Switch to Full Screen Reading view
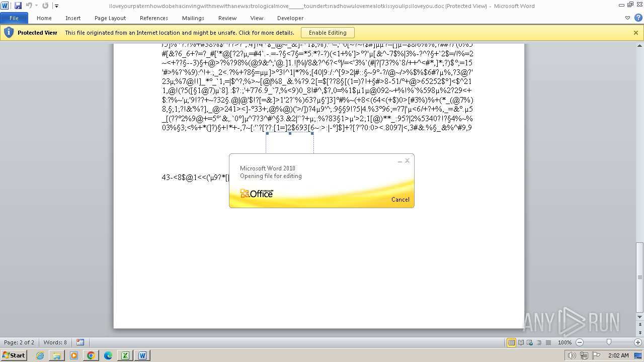 click(x=521, y=342)
